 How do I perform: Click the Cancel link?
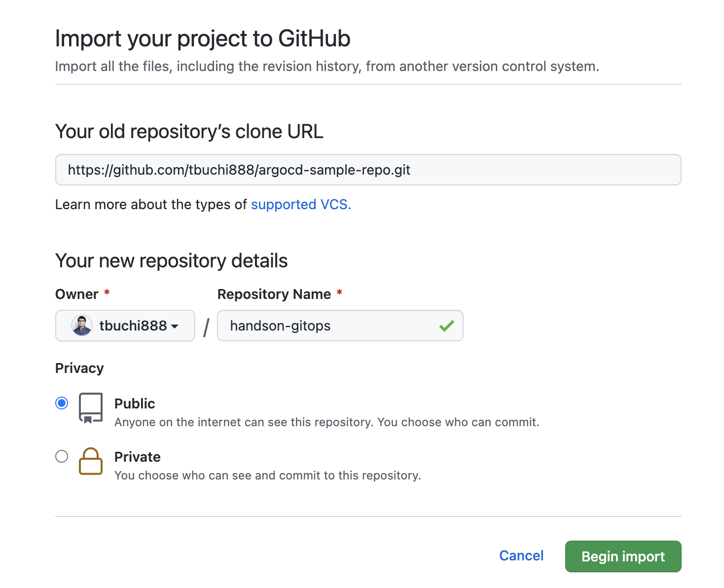pyautogui.click(x=521, y=555)
